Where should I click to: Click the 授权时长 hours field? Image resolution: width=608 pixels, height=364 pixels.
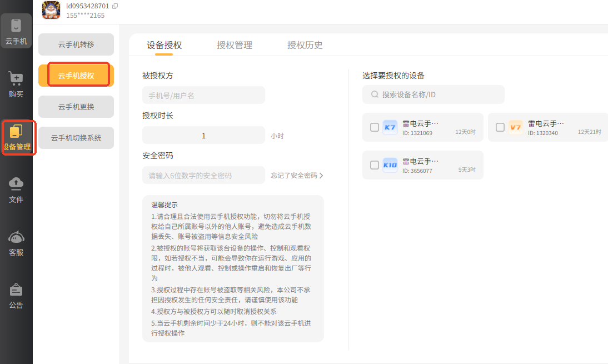(x=203, y=136)
